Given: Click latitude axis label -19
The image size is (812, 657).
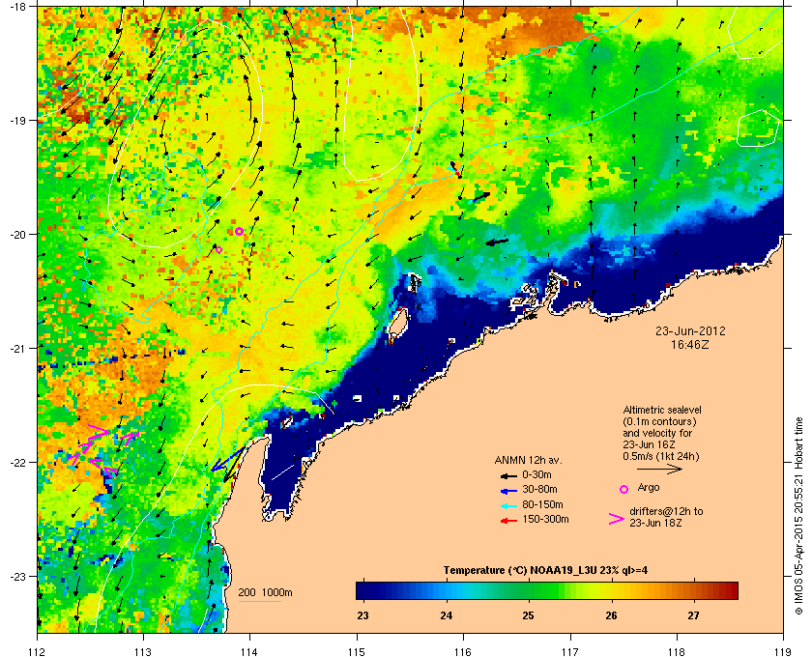Looking at the screenshot, I should click(17, 121).
